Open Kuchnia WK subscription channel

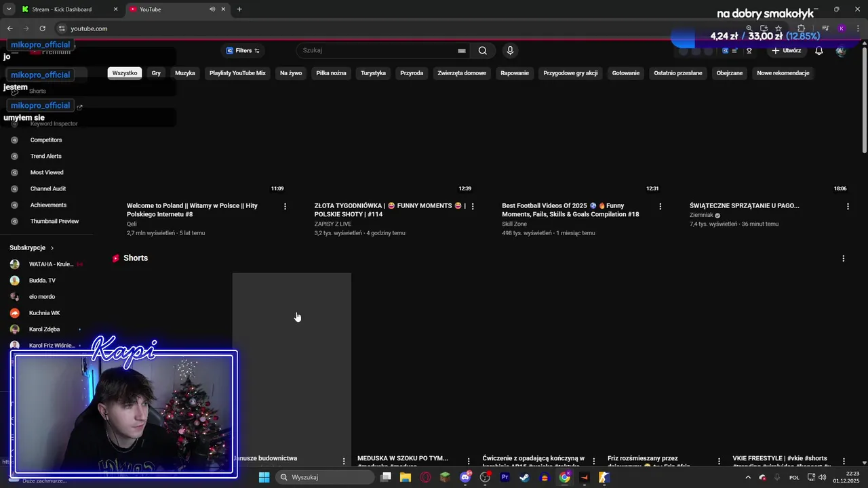[x=46, y=313]
